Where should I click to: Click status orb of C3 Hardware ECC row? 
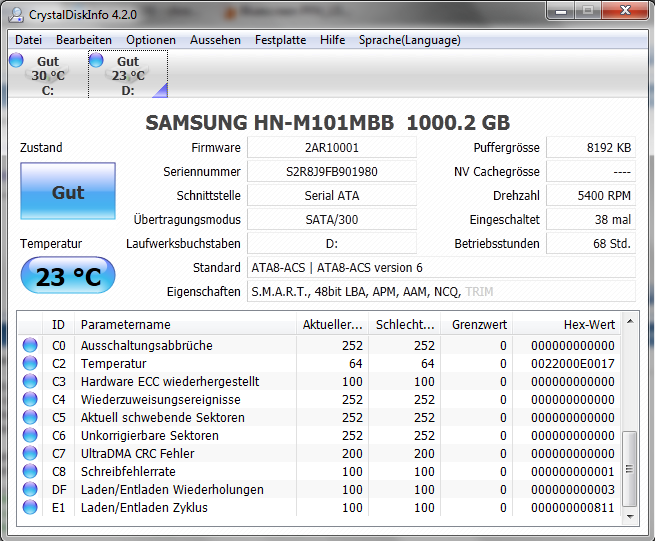pyautogui.click(x=30, y=381)
